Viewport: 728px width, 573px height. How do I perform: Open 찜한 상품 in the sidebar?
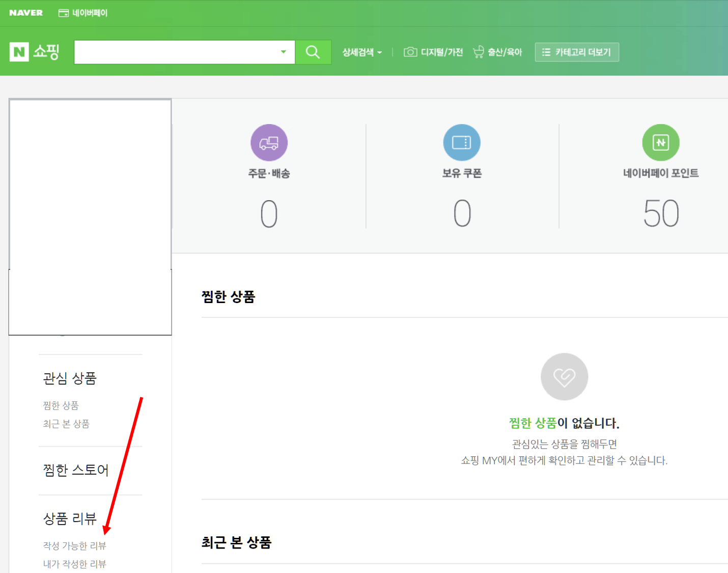(x=61, y=405)
